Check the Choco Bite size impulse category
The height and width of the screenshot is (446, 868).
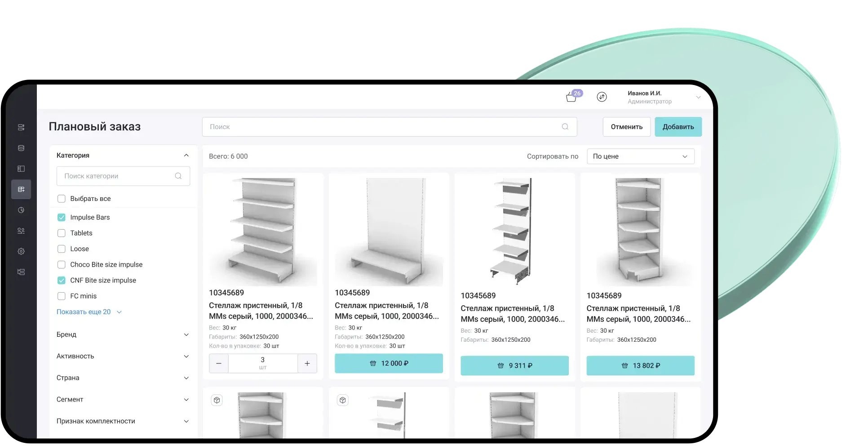point(62,264)
